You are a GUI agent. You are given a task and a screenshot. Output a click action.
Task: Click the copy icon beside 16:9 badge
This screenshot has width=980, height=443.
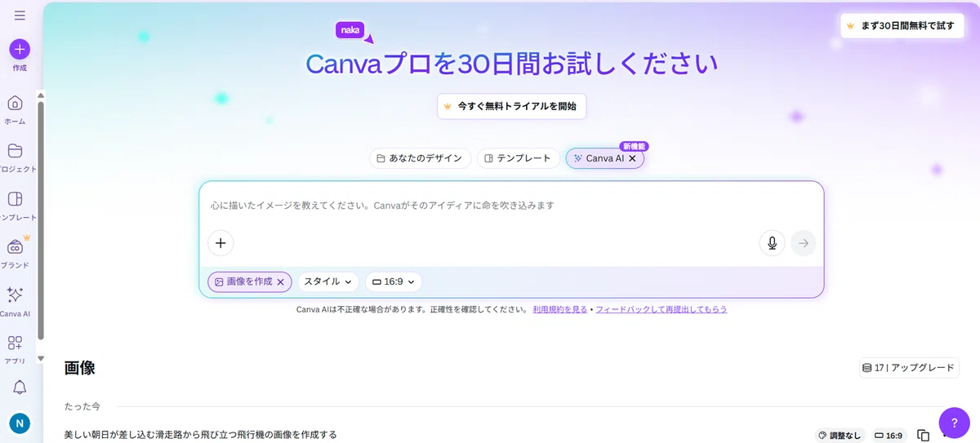[924, 436]
